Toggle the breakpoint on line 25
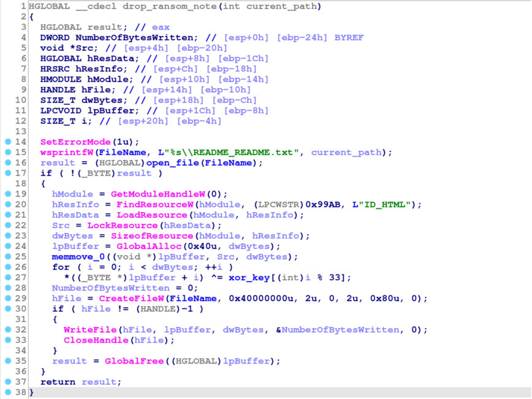This screenshot has height=399, width=532. point(8,257)
